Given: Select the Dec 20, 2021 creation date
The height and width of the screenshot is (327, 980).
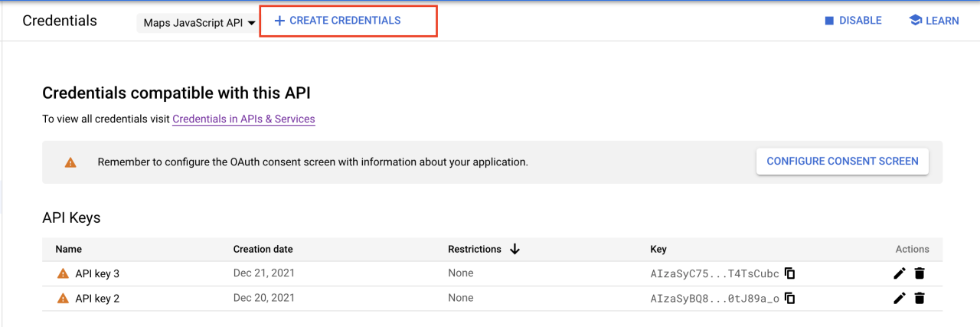Looking at the screenshot, I should coord(264,298).
